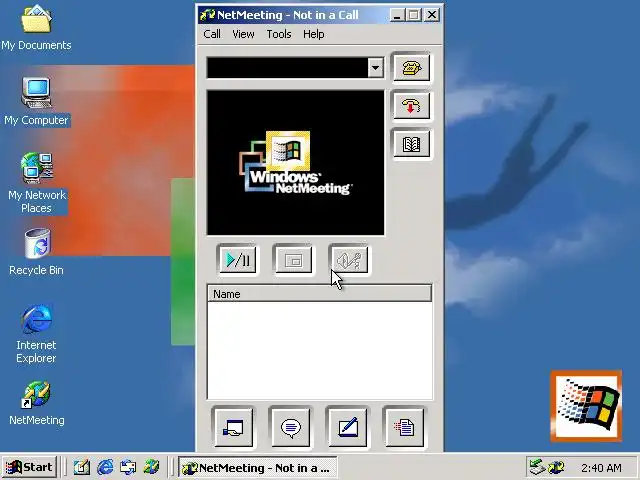Open the Chat speech-bubble tool
The image size is (640, 480).
coord(291,427)
